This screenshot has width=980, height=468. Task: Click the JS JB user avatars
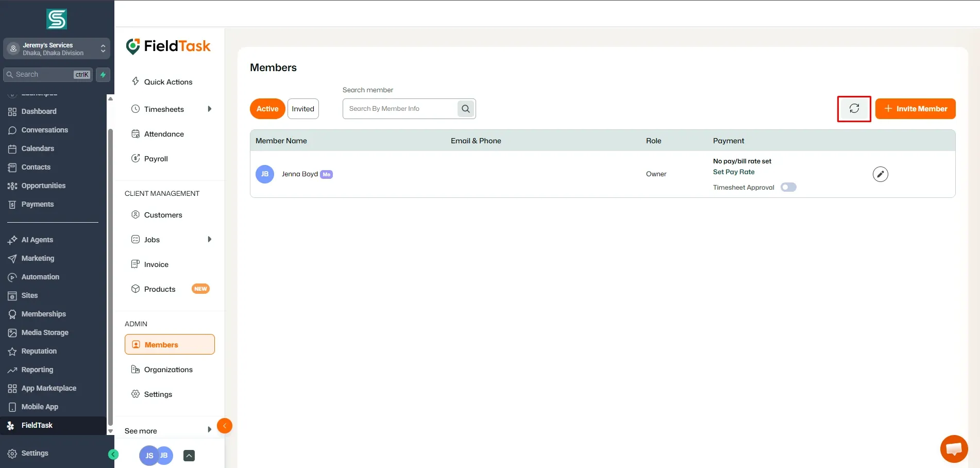click(x=156, y=456)
